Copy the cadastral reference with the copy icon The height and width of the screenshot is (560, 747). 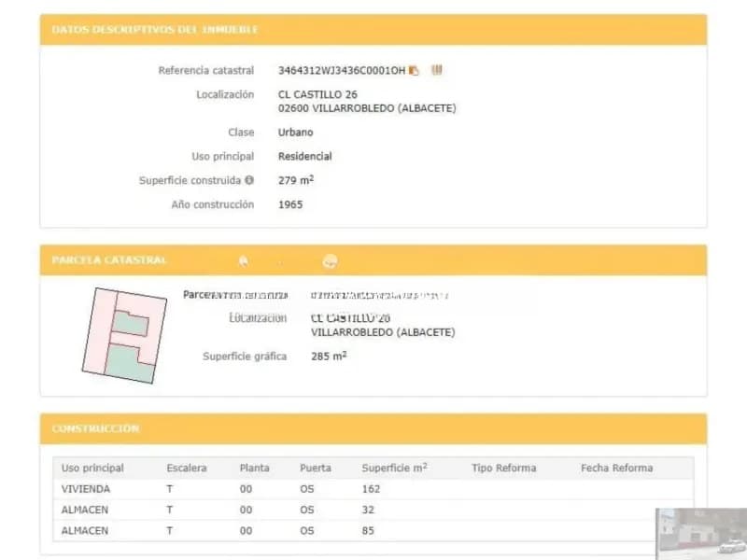(x=414, y=71)
